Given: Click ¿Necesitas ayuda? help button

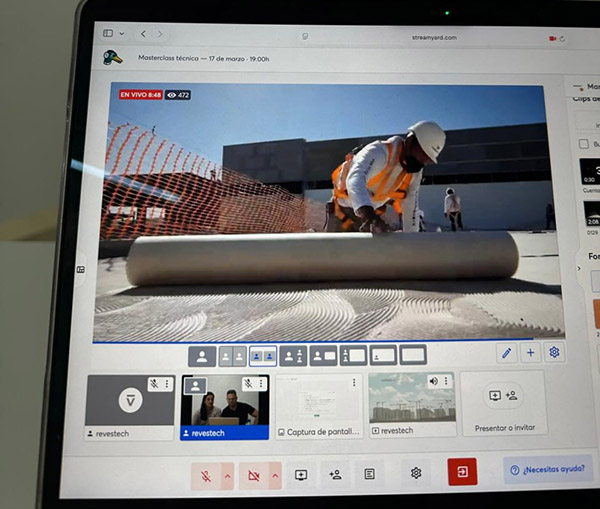Looking at the screenshot, I should click(x=548, y=469).
